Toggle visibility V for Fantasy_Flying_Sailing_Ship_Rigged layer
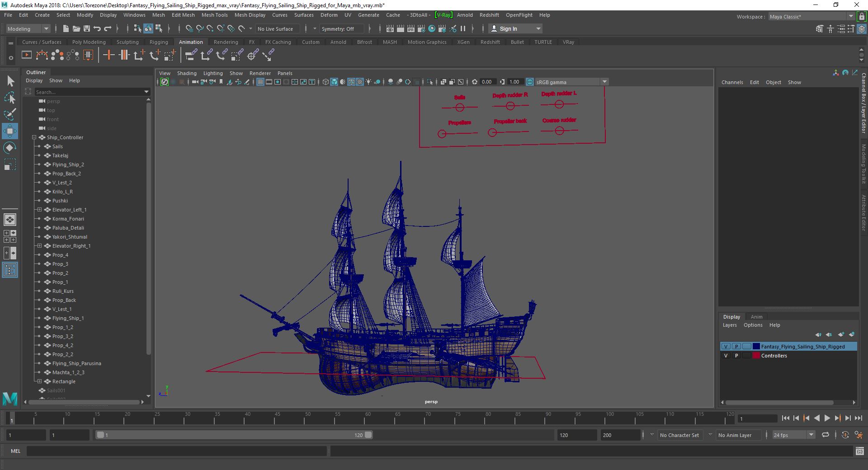Viewport: 868px width, 470px height. point(726,347)
